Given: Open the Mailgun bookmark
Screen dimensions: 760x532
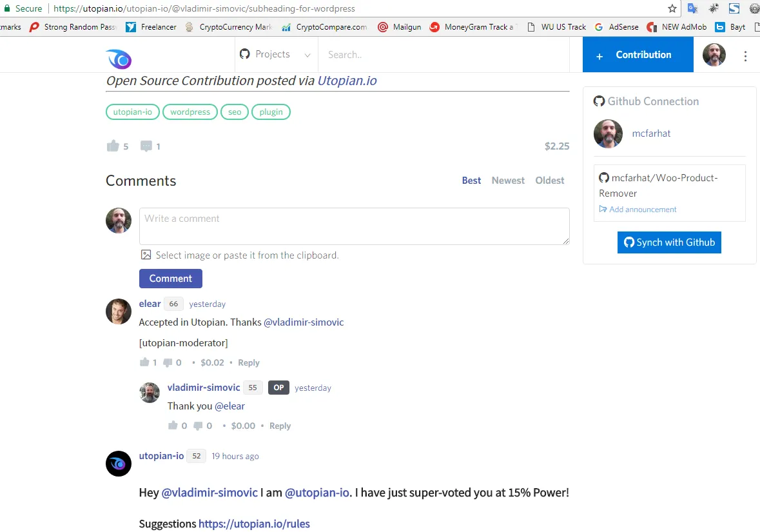Looking at the screenshot, I should tap(400, 26).
